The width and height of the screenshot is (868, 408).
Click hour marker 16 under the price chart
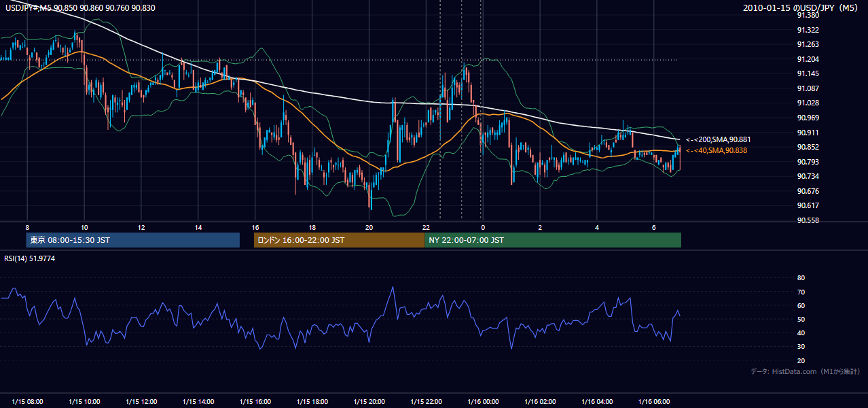[x=255, y=227]
